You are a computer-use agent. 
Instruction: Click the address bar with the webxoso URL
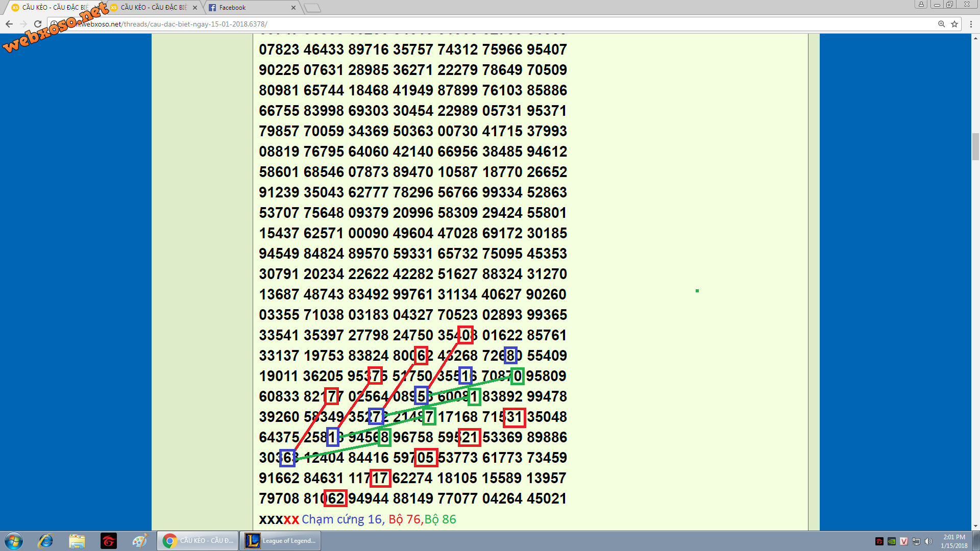[490, 24]
